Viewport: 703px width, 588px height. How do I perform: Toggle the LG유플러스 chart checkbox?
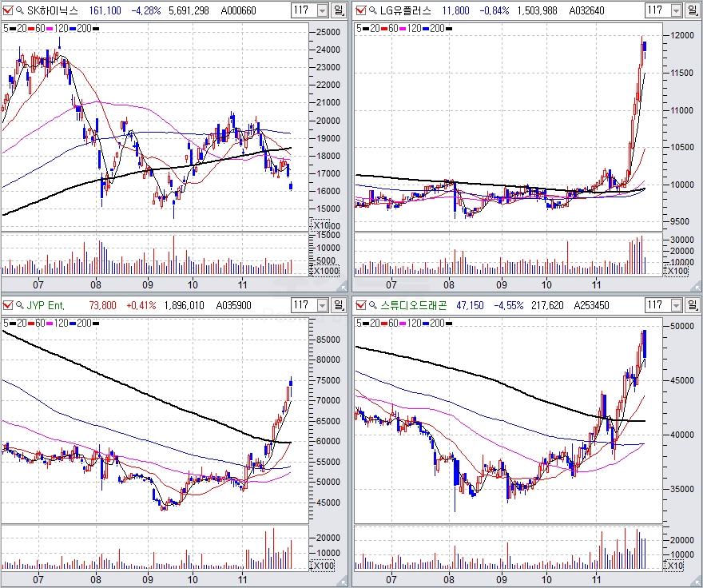pos(360,10)
